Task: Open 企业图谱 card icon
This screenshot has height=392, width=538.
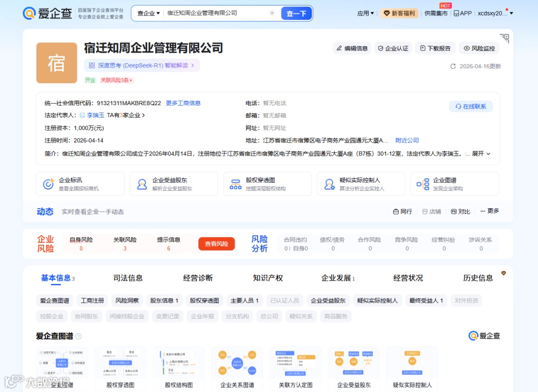Action: [423, 184]
